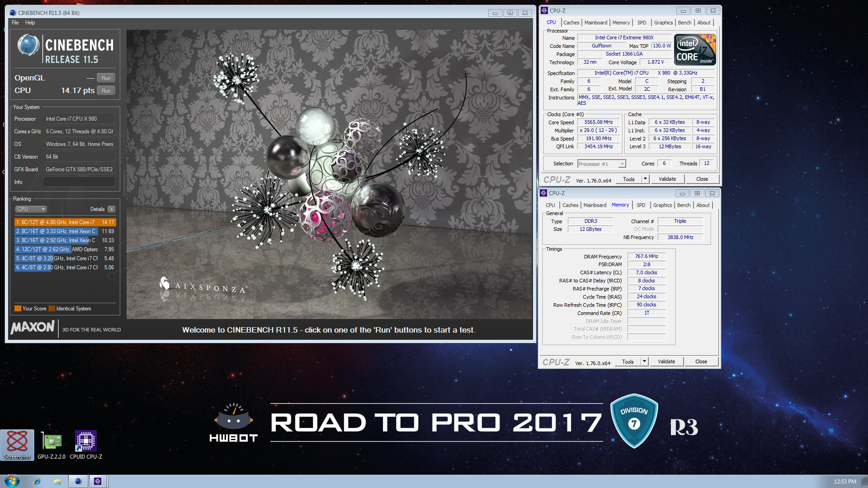Open the File menu in Cinebench
The height and width of the screenshot is (488, 868).
point(15,23)
